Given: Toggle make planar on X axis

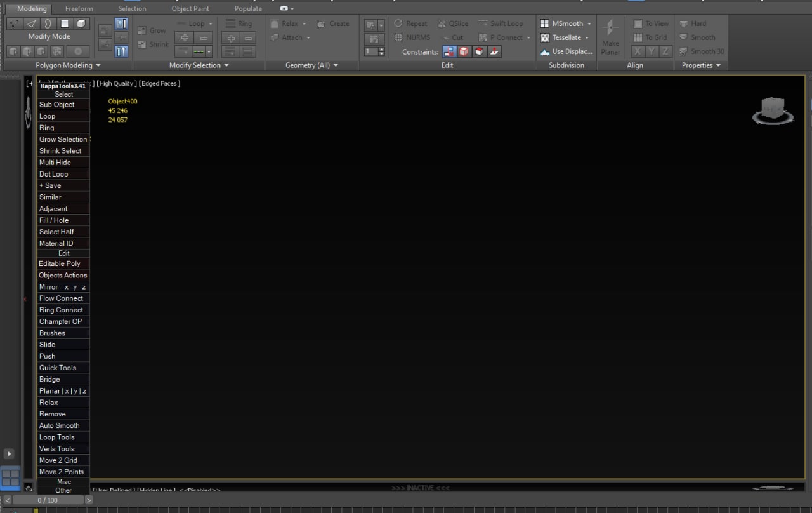Looking at the screenshot, I should point(638,51).
